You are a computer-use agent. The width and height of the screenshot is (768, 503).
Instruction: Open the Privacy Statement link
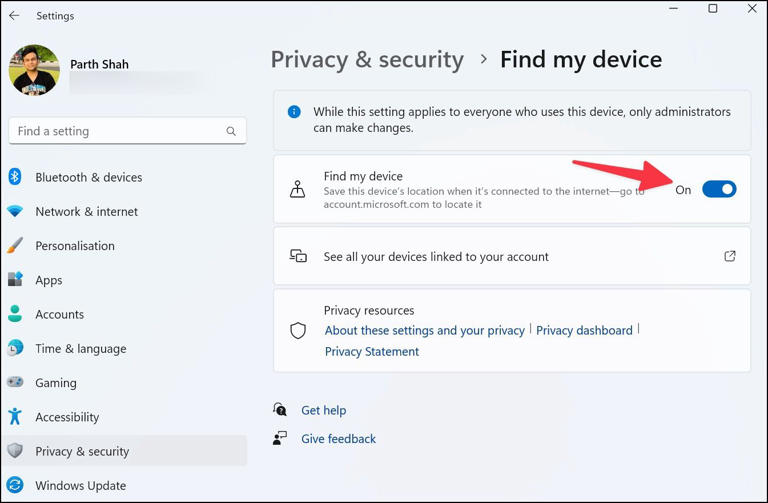point(371,351)
